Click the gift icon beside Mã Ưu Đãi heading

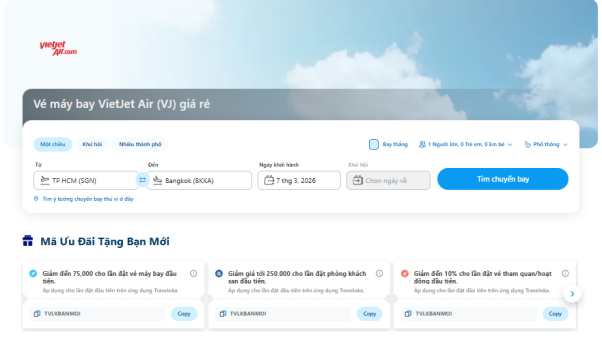pyautogui.click(x=28, y=241)
